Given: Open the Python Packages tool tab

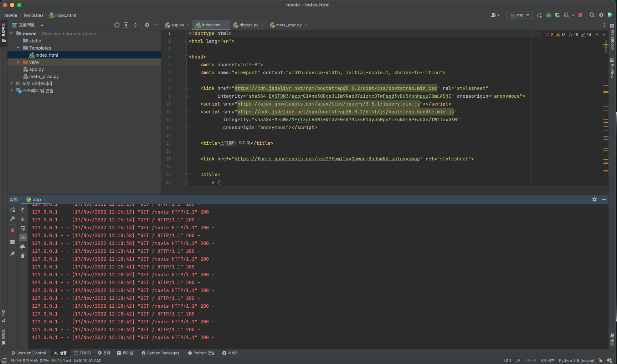Looking at the screenshot, I should [160, 353].
